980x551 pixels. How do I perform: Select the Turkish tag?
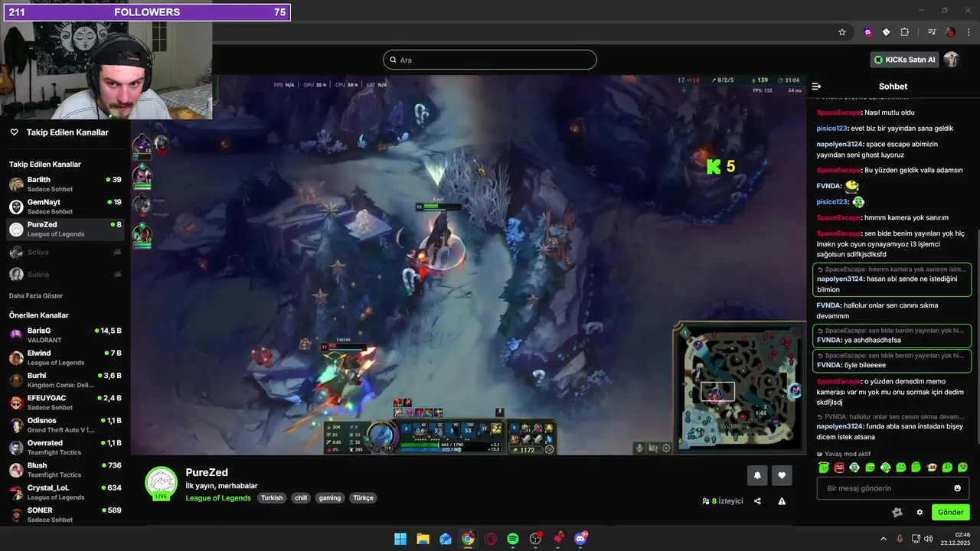[272, 497]
